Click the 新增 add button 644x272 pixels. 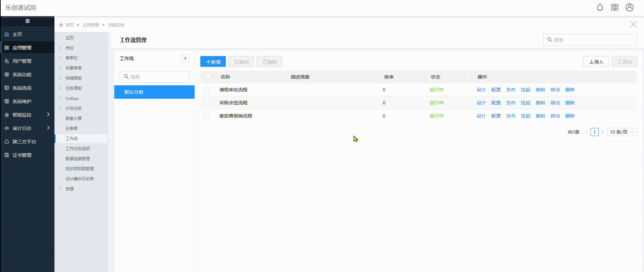(213, 62)
